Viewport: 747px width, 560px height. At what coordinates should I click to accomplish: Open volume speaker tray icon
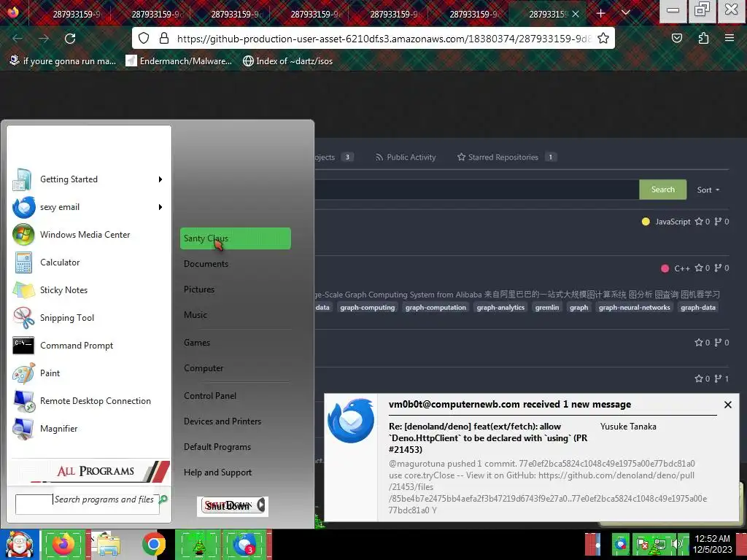(x=676, y=544)
